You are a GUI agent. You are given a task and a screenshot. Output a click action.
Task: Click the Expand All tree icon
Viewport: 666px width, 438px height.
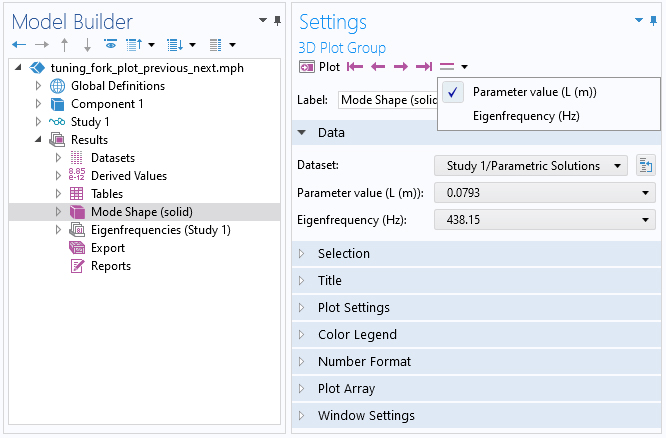175,45
